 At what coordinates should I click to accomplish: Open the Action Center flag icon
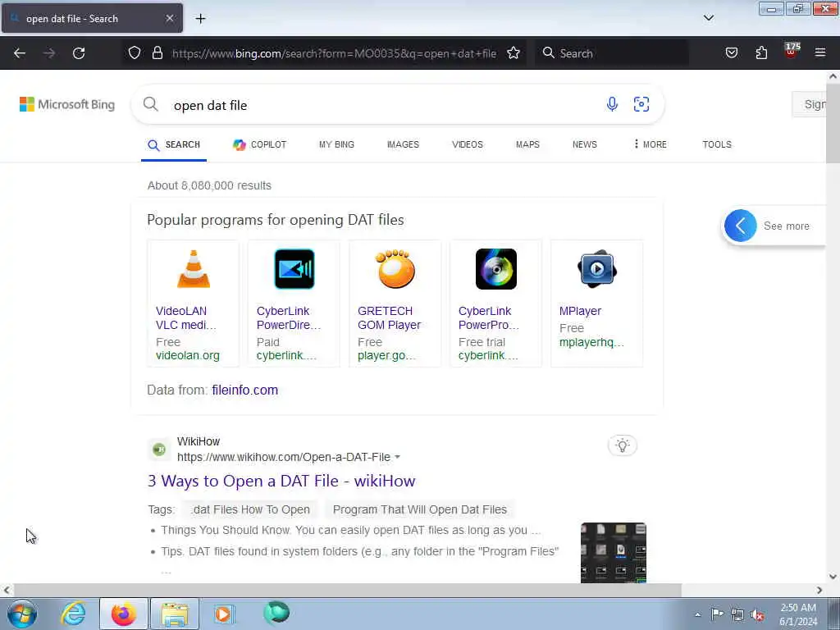point(717,614)
